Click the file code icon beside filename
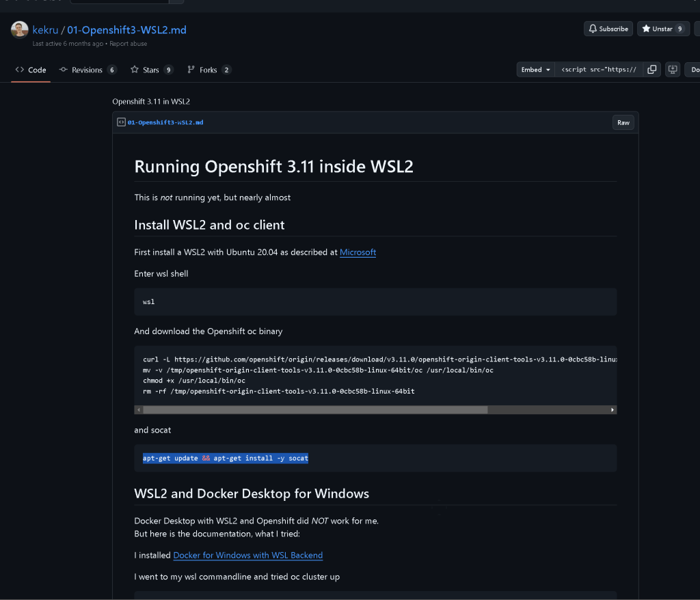The image size is (700, 600). (121, 122)
